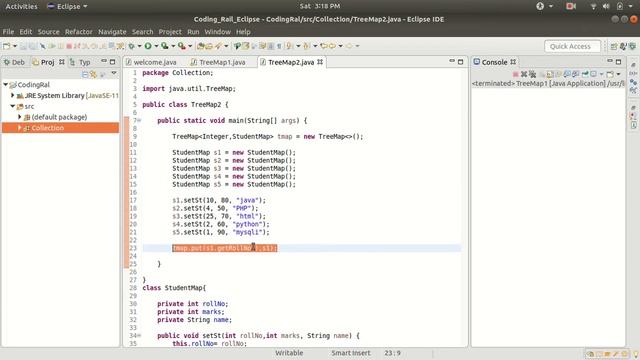Click the Previous Annotation toolbar icon

[x=306, y=46]
